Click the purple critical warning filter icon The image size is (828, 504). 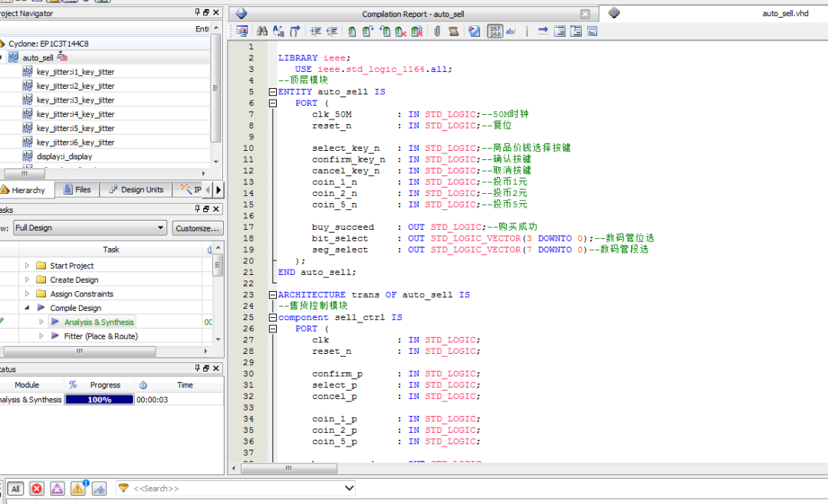coord(57,489)
